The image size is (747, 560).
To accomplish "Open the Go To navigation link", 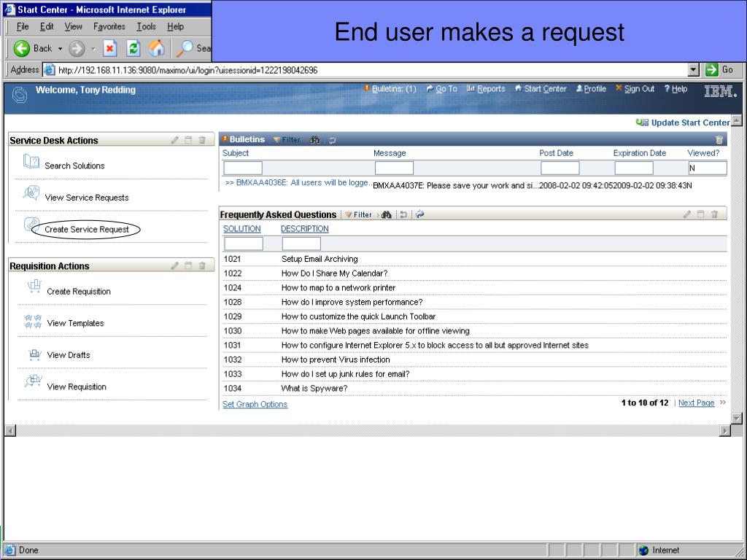I will coord(441,89).
